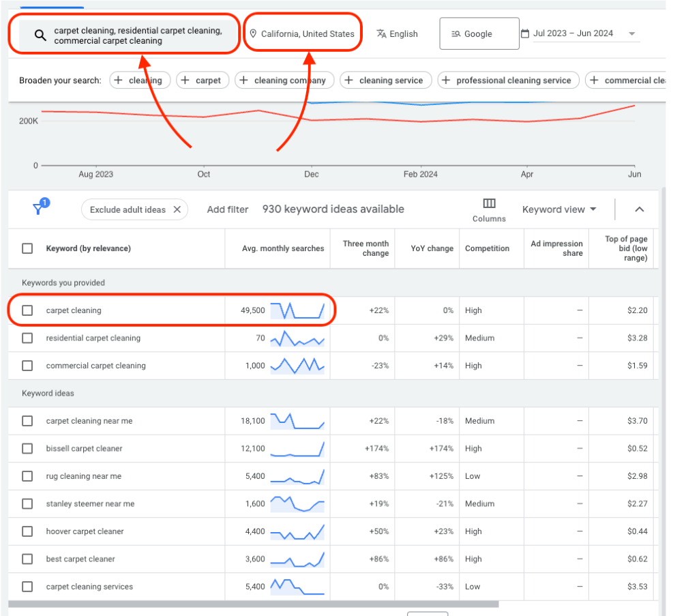This screenshot has width=673, height=616.
Task: Click the plus icon on carpet chip
Action: click(185, 80)
